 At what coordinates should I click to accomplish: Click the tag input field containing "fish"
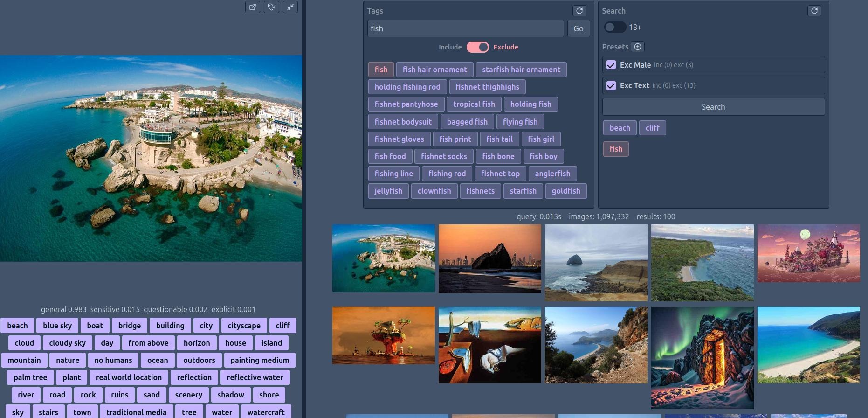point(466,28)
